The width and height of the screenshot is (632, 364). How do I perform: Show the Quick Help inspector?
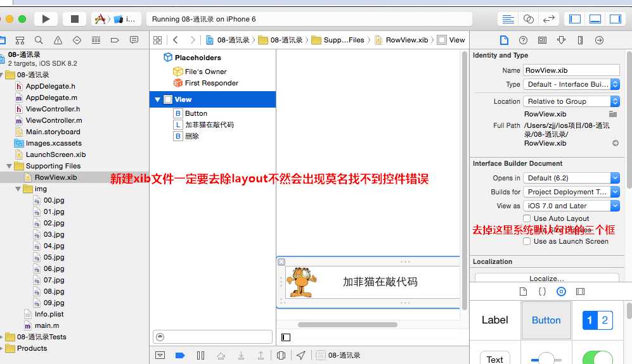(x=523, y=41)
